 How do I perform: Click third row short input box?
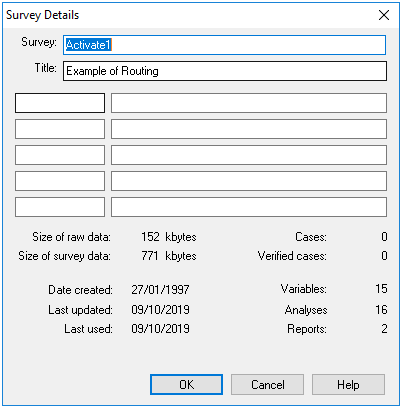pos(60,155)
